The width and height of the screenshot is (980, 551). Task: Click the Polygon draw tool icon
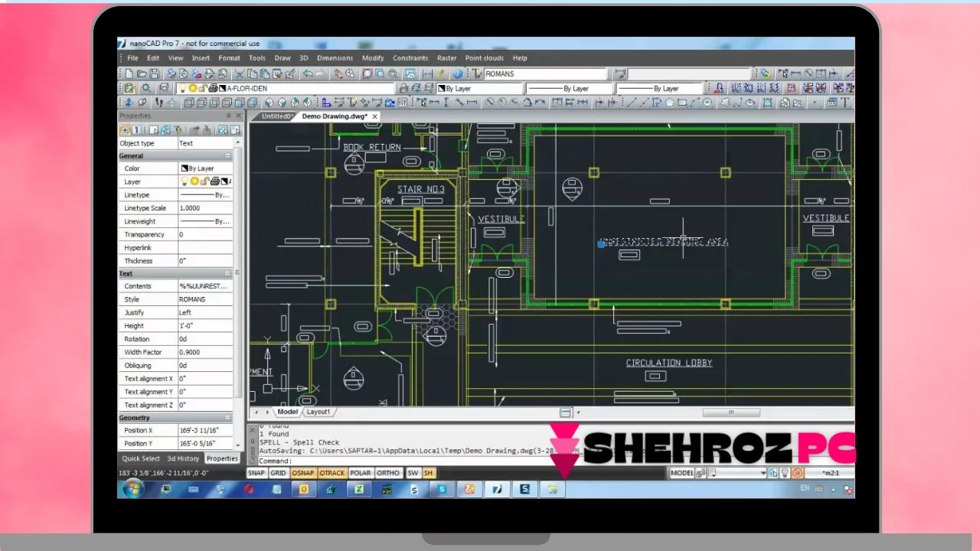click(670, 103)
